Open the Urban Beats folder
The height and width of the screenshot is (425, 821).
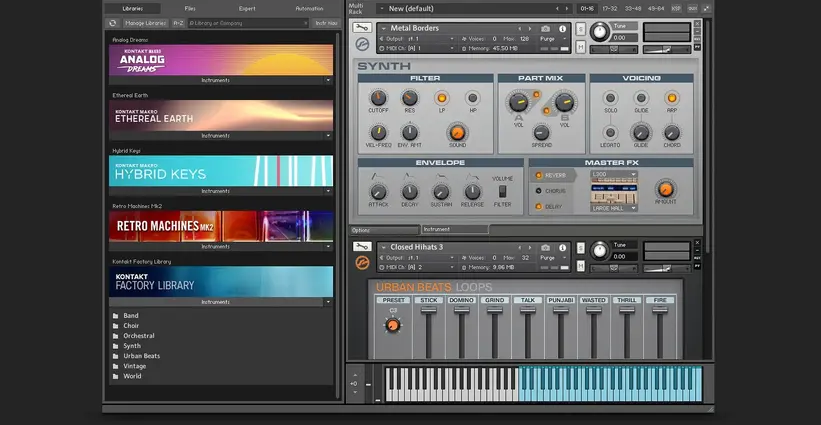[141, 356]
